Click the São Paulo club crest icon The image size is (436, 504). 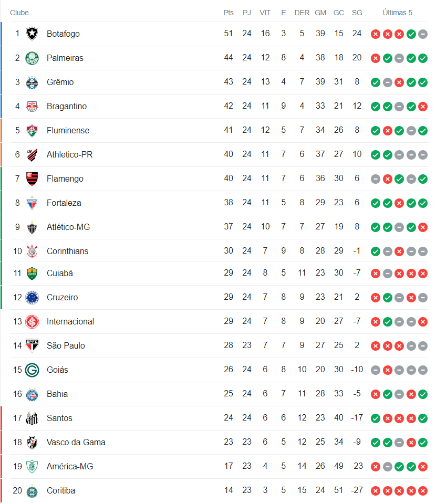32,345
